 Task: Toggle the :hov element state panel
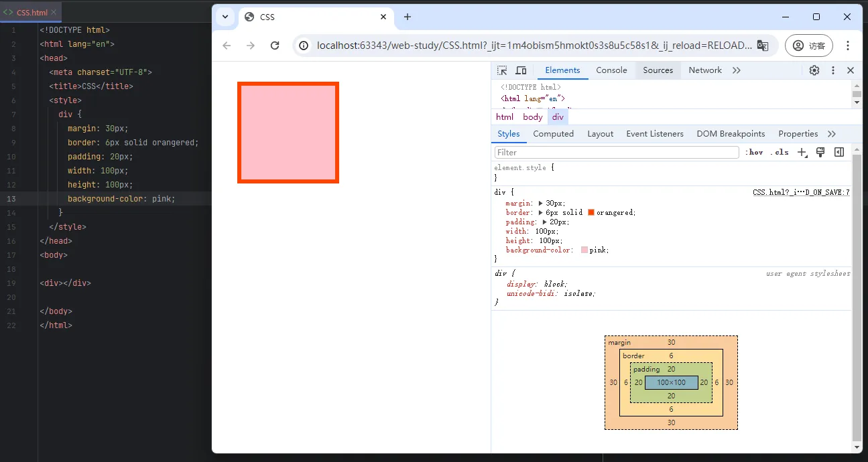click(x=755, y=153)
